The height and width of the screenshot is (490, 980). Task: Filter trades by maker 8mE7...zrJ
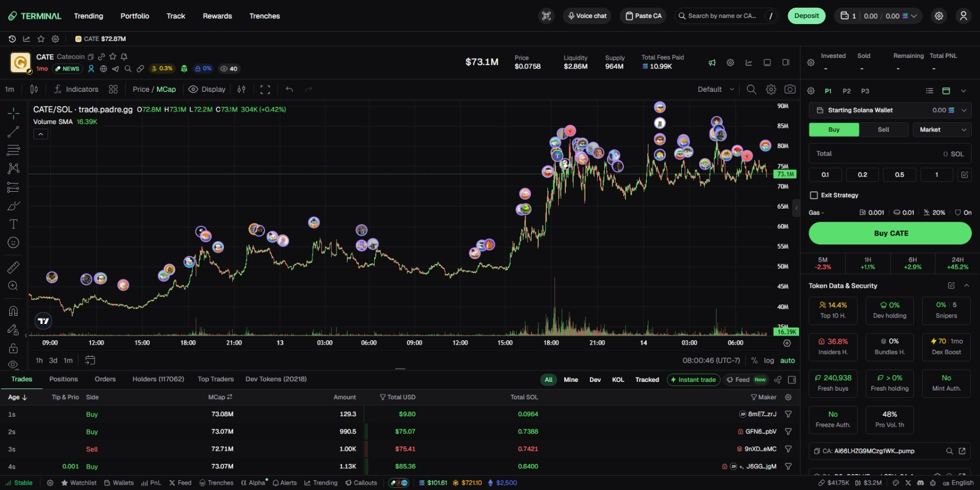click(788, 414)
